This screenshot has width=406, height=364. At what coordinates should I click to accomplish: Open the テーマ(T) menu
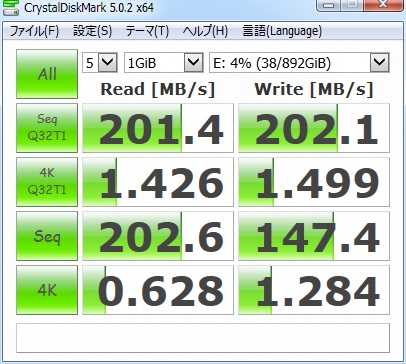click(147, 31)
